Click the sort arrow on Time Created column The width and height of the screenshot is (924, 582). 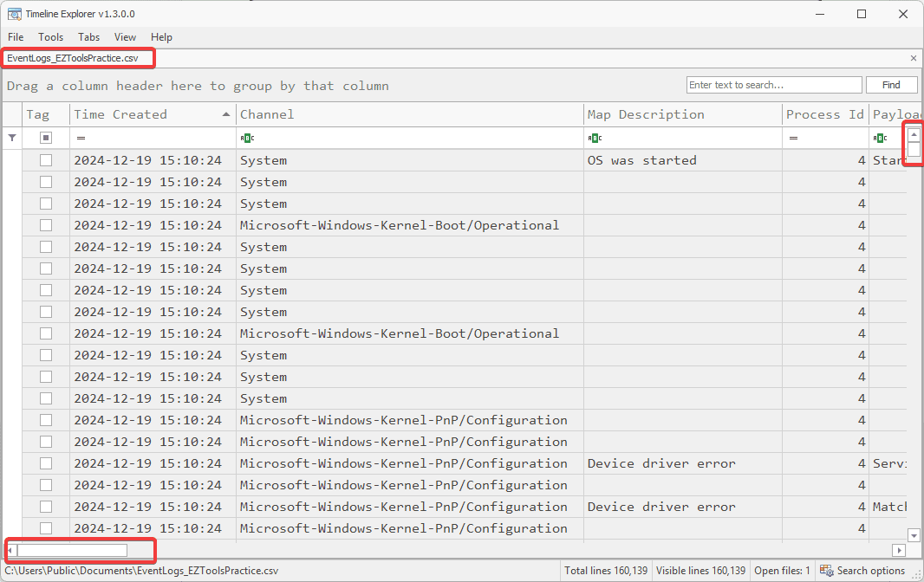pos(226,114)
